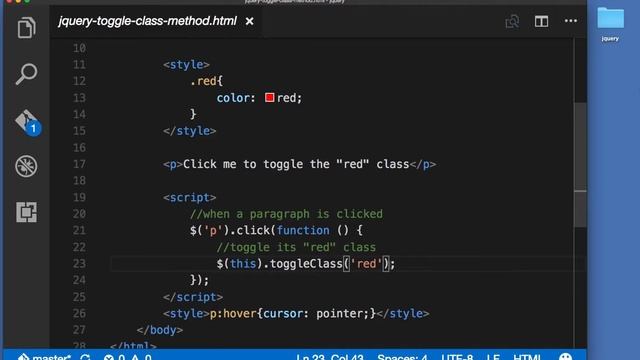The image size is (640, 360).
Task: Click the closing </style> tag on line 15
Action: (x=189, y=131)
